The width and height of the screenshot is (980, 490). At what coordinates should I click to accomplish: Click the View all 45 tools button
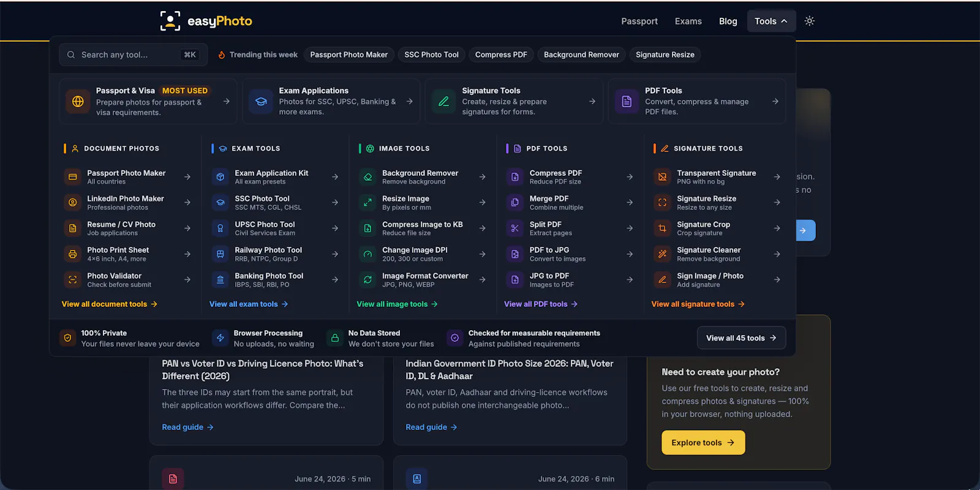(x=741, y=337)
